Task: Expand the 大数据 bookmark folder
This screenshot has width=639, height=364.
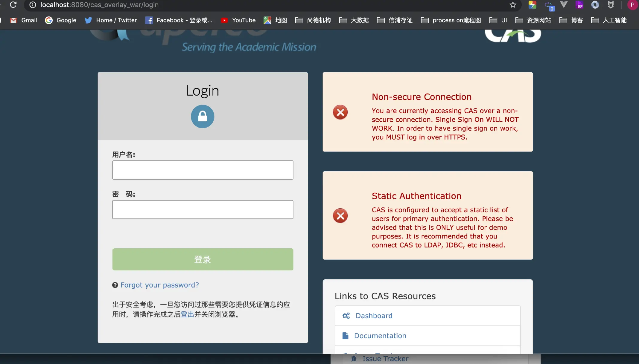Action: (x=354, y=20)
